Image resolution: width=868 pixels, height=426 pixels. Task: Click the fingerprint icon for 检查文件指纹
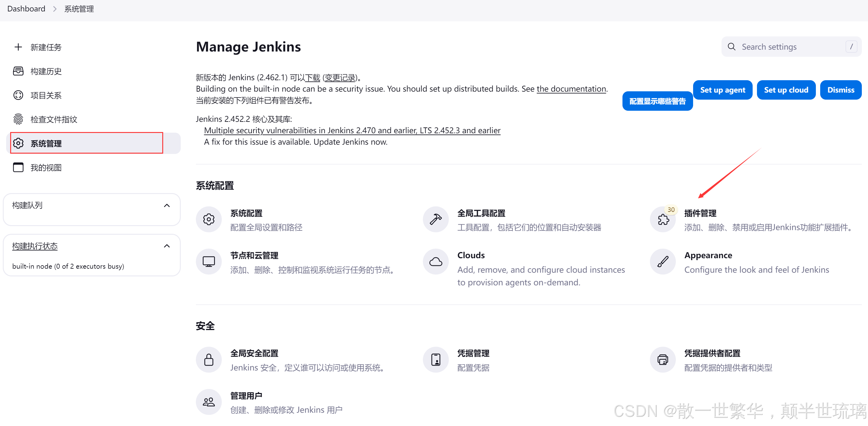[18, 119]
